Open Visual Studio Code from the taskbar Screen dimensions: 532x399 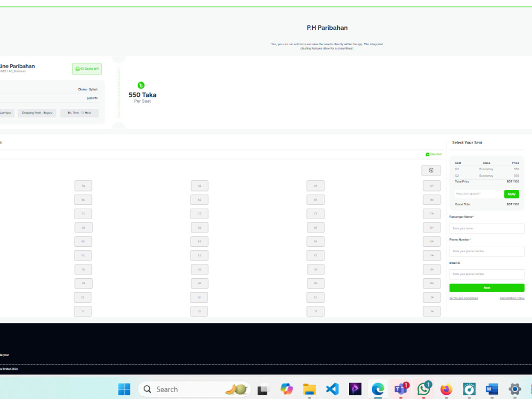click(332, 389)
